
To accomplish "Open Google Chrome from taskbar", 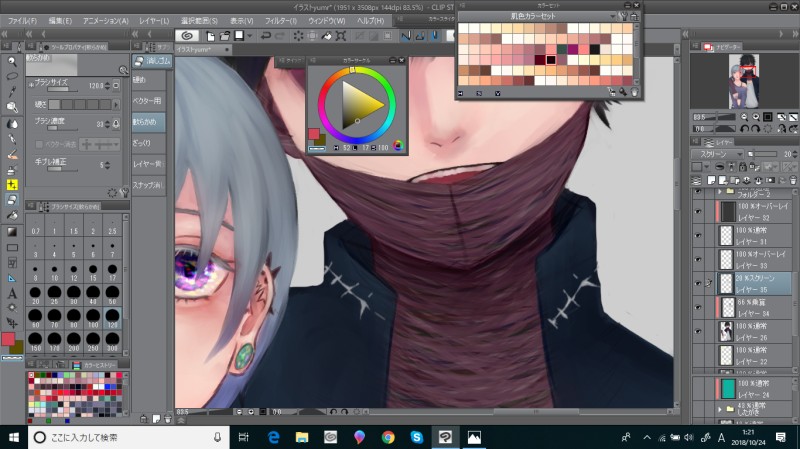I will coord(388,437).
